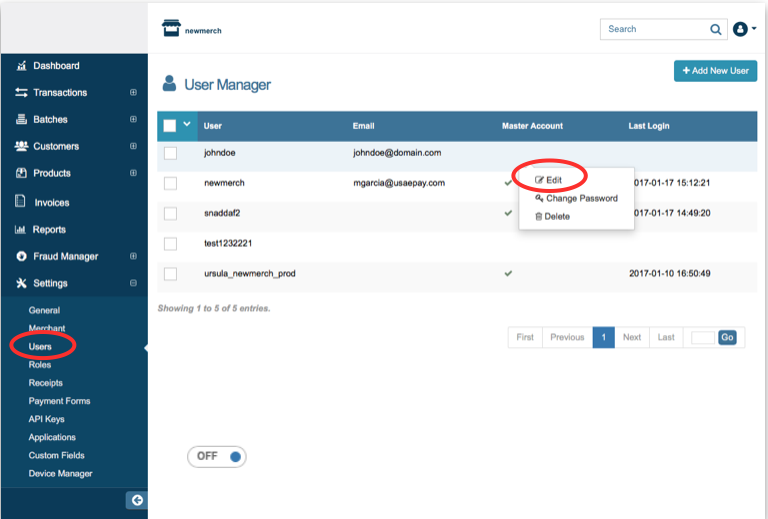Check the box for johndoe row
Viewport: 768px width, 519px height.
pyautogui.click(x=170, y=153)
